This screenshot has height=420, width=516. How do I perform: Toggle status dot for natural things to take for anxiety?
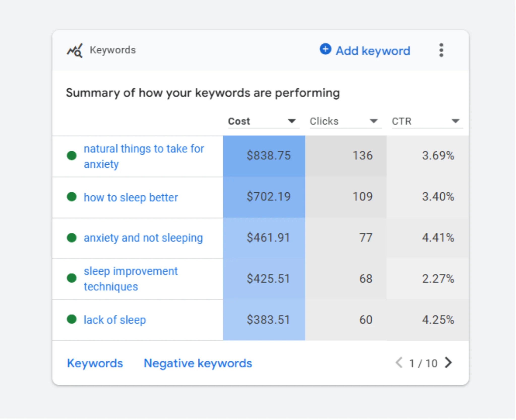click(72, 156)
